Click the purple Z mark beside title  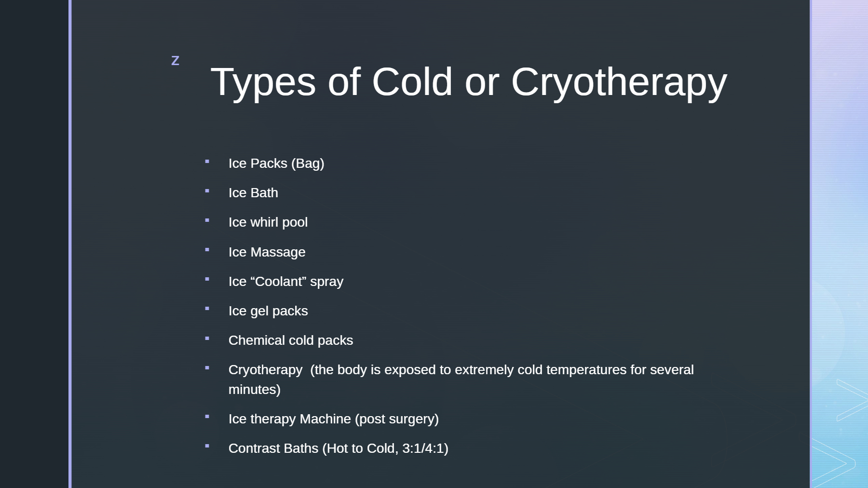point(175,61)
